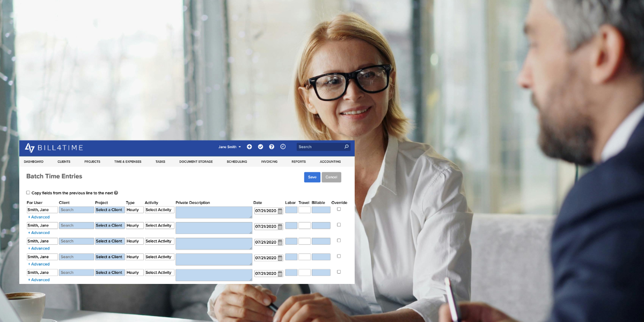Viewport: 644px width, 322px height.
Task: Open the help question mark icon in header
Action: click(x=272, y=147)
